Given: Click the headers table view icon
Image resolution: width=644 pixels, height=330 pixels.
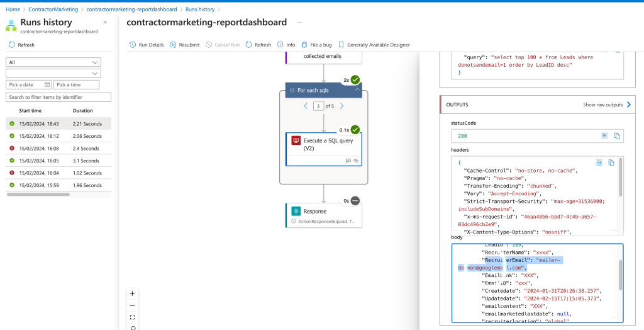Looking at the screenshot, I should 599,162.
